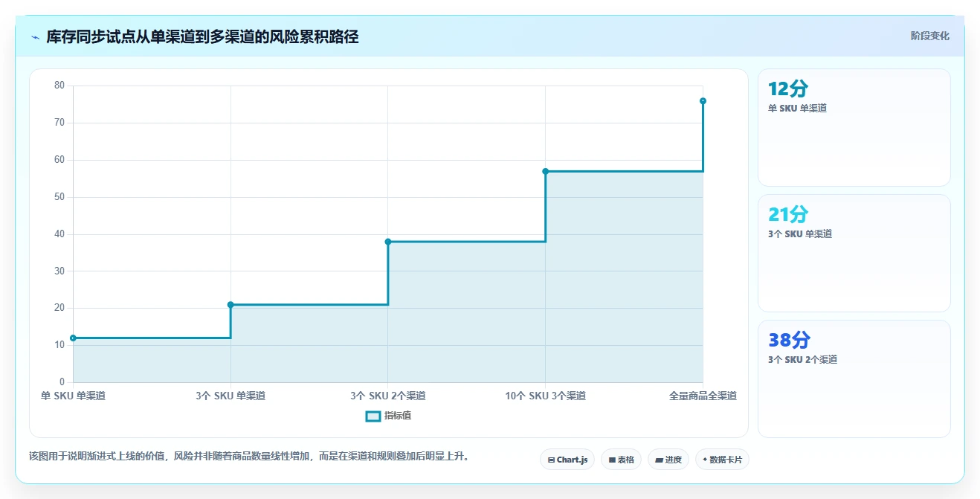Click the chart title 库存同步试点 heading

coord(202,37)
